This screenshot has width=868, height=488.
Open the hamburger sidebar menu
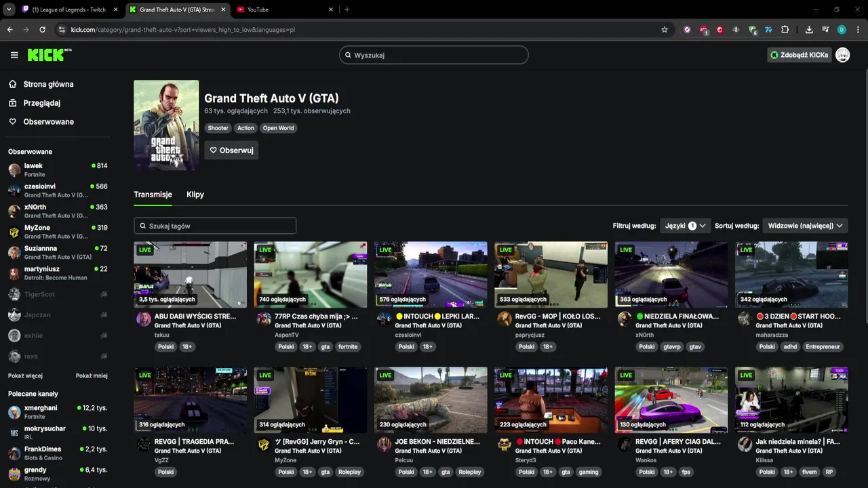pos(14,55)
